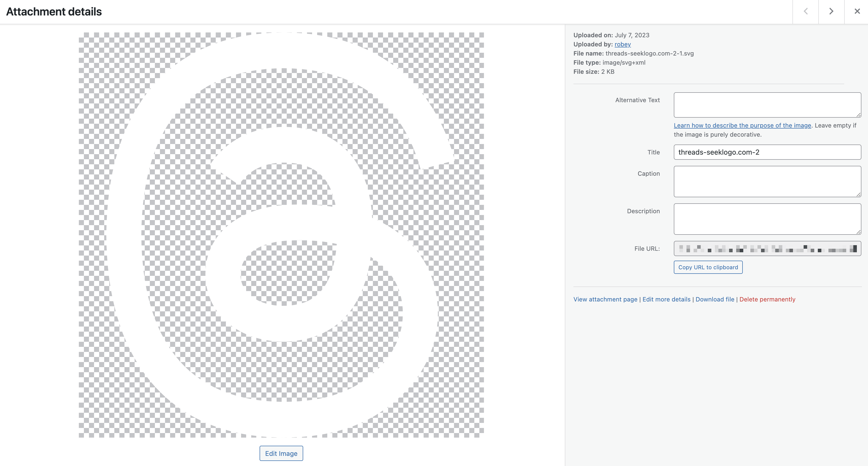Viewport: 868px width, 466px height.
Task: Click the Download file link
Action: [715, 299]
